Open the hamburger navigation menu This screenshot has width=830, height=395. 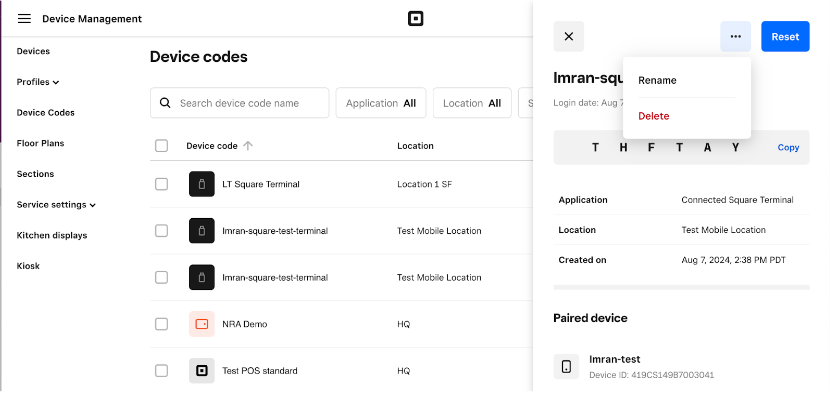click(24, 19)
